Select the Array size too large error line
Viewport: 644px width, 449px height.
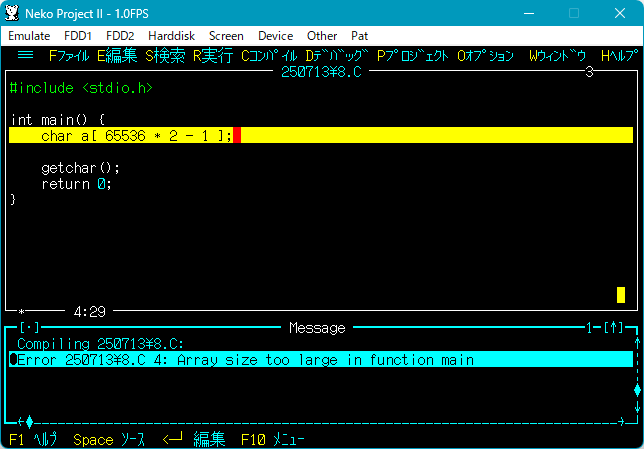(x=321, y=359)
